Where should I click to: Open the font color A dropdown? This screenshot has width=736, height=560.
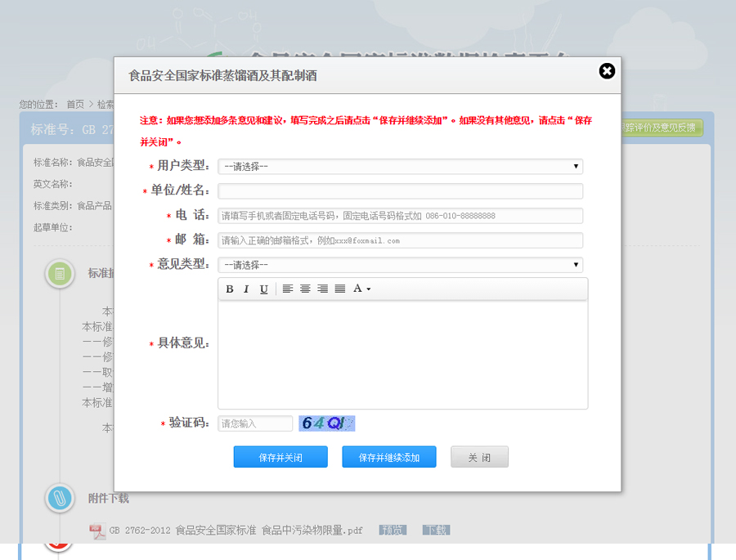361,289
